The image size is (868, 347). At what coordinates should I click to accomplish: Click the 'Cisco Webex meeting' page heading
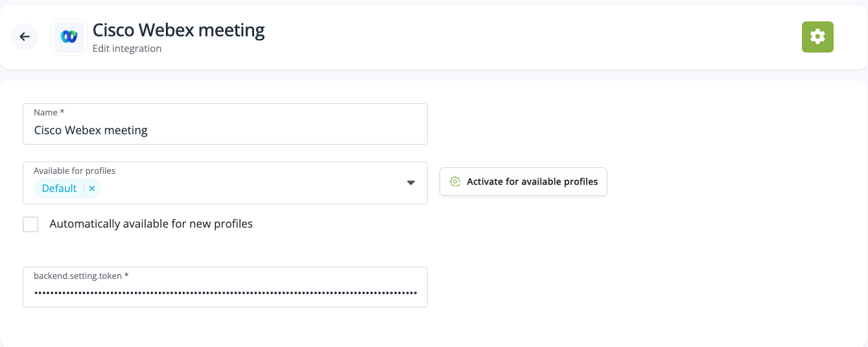pyautogui.click(x=178, y=30)
